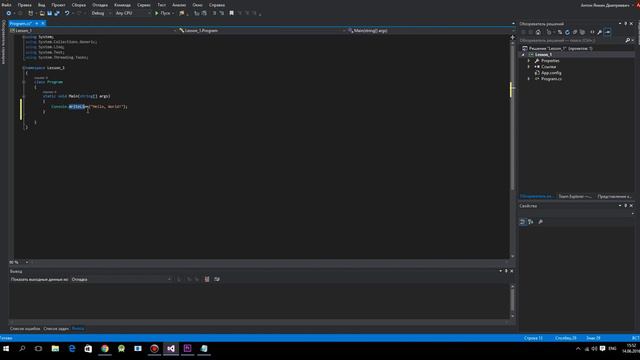Click the New Project toolbar icon
The width and height of the screenshot is (640, 360).
click(x=31, y=13)
